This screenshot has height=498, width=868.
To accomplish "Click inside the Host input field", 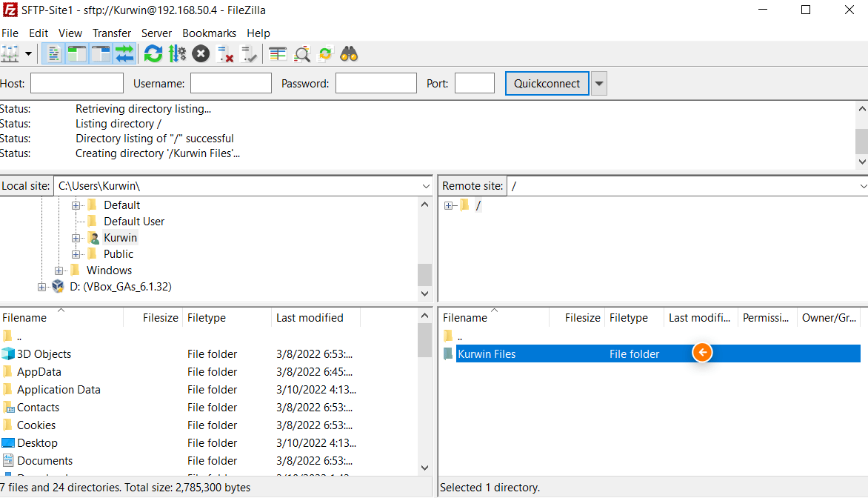I will tap(76, 83).
